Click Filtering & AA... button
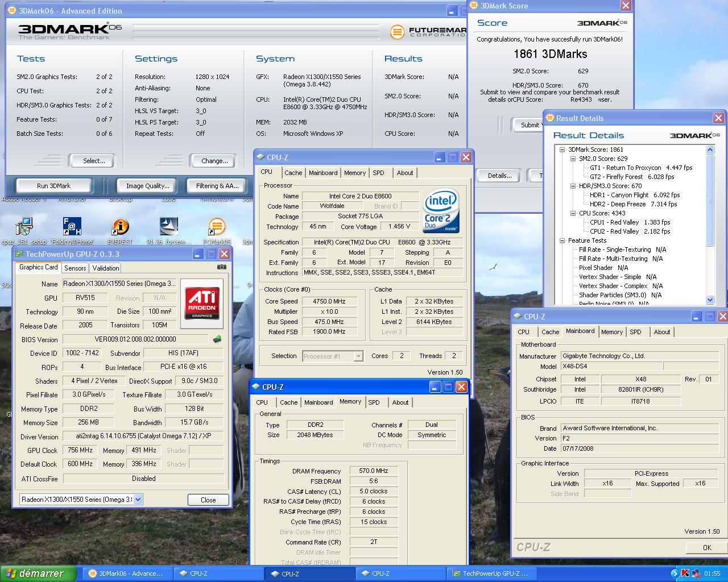Screen dimensions: 728x582 (x=217, y=186)
